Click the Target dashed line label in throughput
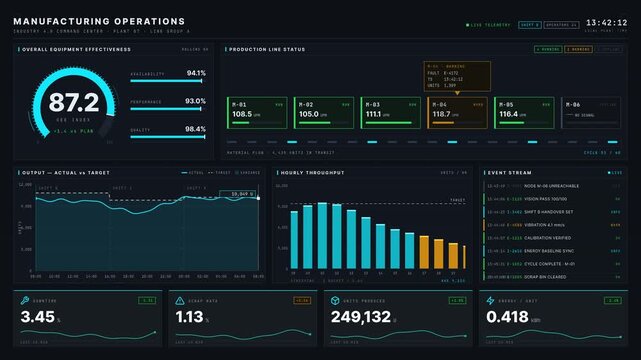Viewport: 641px width, 360px height. point(458,200)
